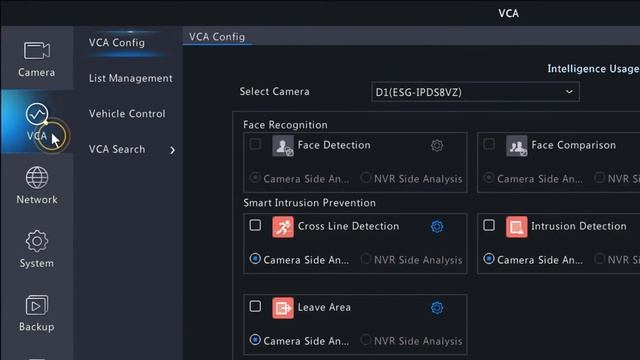Enable the Face Comparison checkbox
This screenshot has width=640, height=360.
[x=489, y=144]
